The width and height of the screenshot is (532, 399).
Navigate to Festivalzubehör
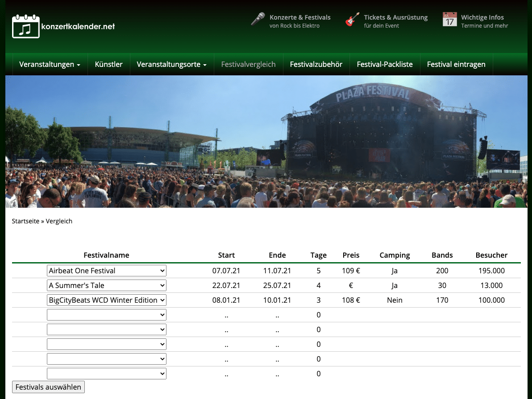pyautogui.click(x=316, y=64)
